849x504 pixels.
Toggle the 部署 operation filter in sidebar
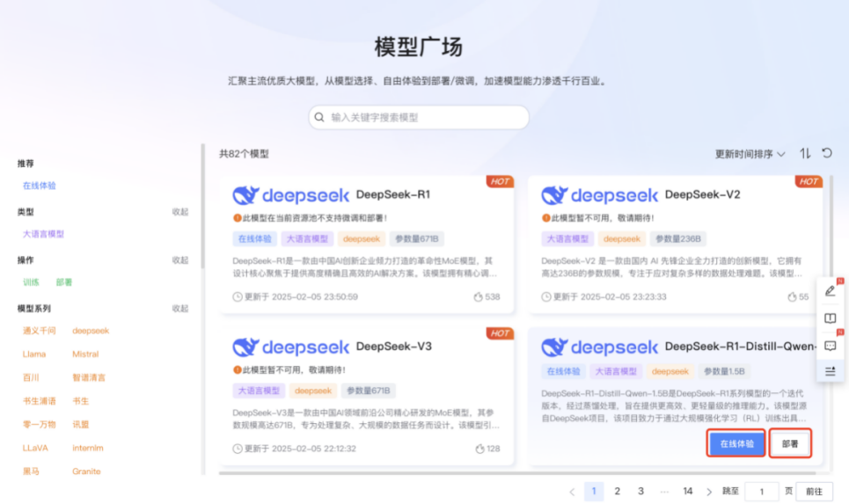[64, 282]
